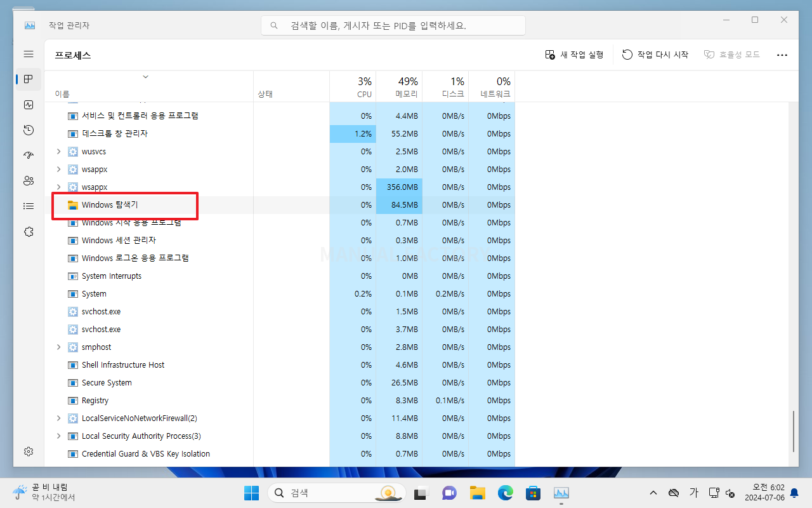Select the Windows 로그온 응용 프로그램 row
The height and width of the screenshot is (508, 812).
pos(280,258)
